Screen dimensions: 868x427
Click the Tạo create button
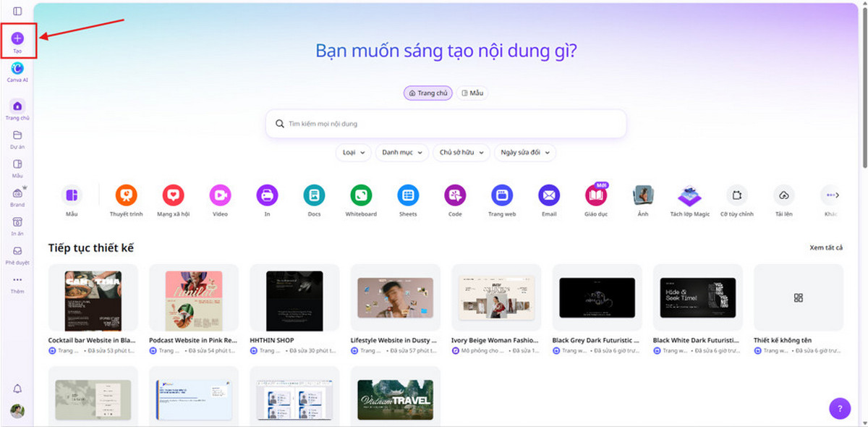(x=17, y=41)
